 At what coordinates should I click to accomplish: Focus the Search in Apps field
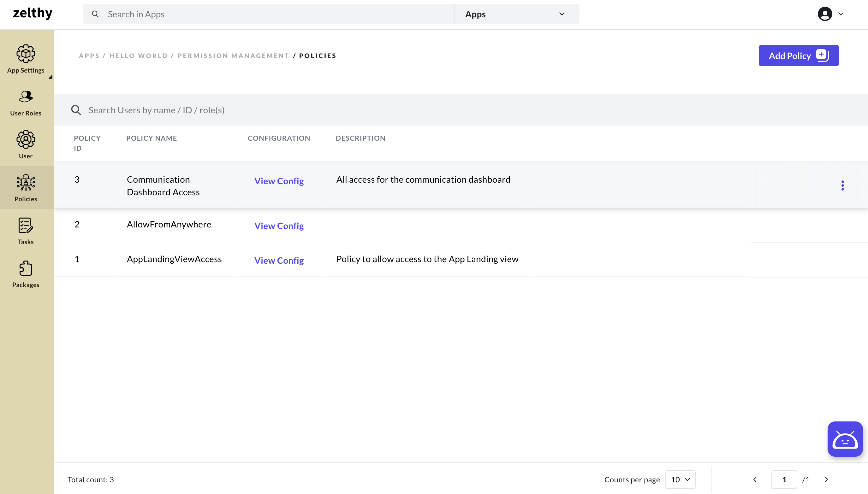coord(269,14)
